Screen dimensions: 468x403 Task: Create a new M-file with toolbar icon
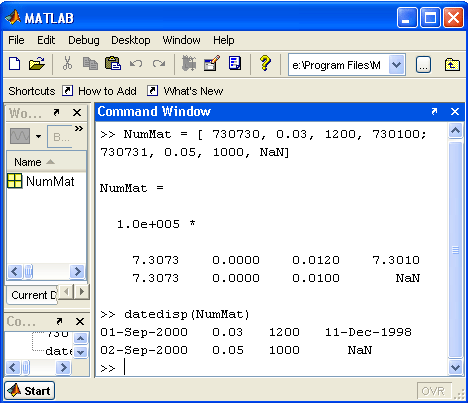coord(14,63)
